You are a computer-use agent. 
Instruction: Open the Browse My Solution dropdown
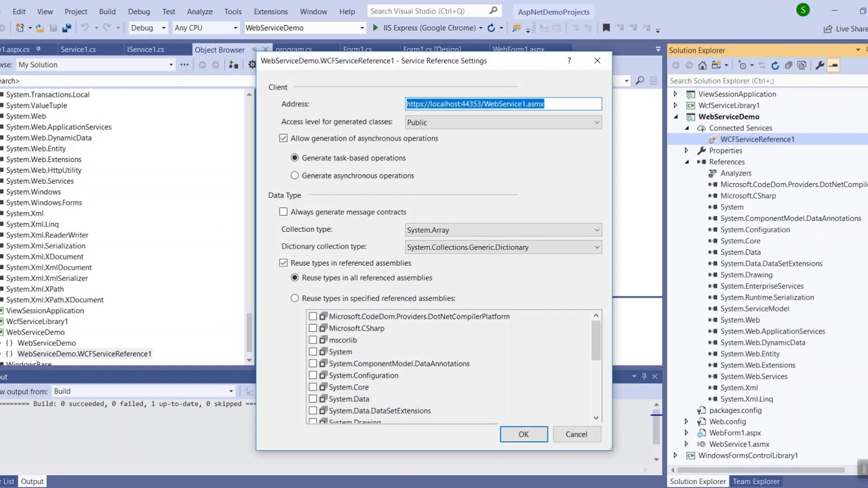pos(95,64)
